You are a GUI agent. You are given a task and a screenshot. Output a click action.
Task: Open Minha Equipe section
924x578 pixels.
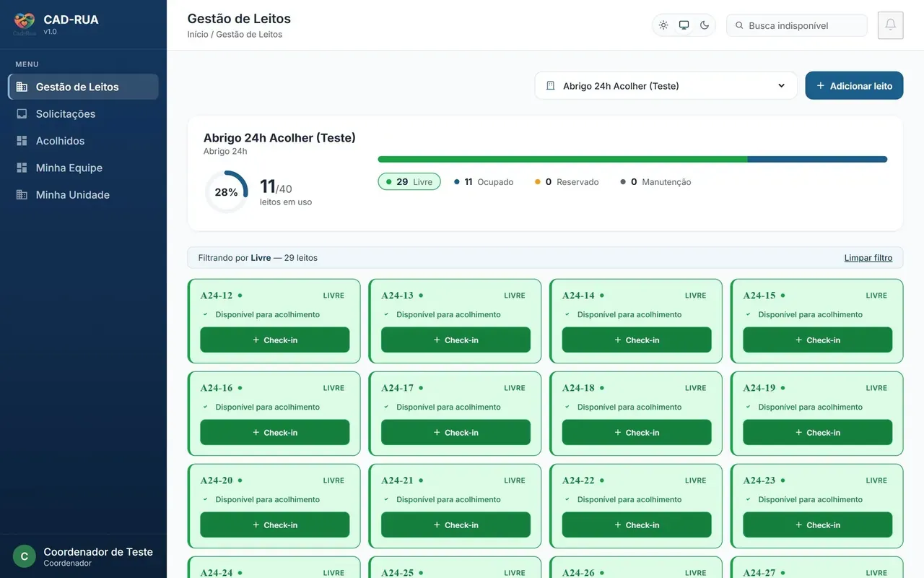(83, 168)
